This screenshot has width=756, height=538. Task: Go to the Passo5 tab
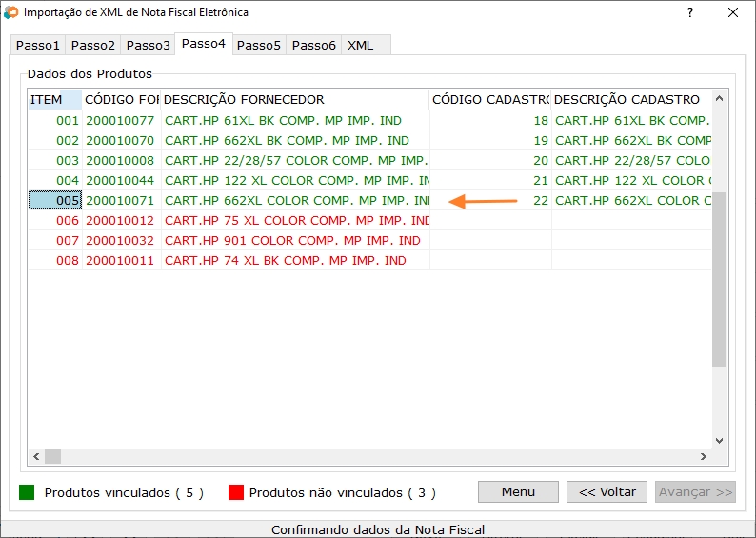tap(259, 45)
